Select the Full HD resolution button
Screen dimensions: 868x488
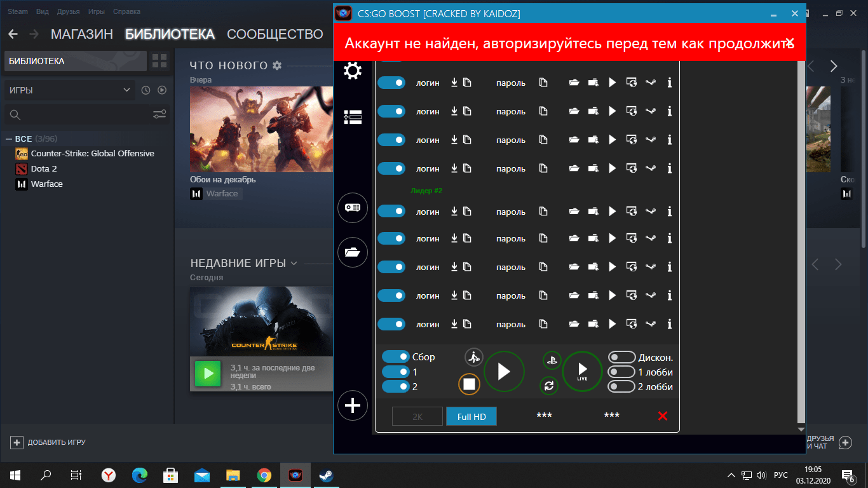471,417
